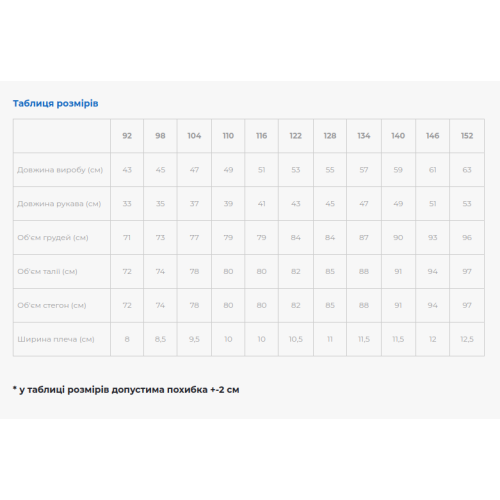This screenshot has width=500, height=500.
Task: Click the 'Ширина плеча (см)' row label
Action: tap(56, 339)
